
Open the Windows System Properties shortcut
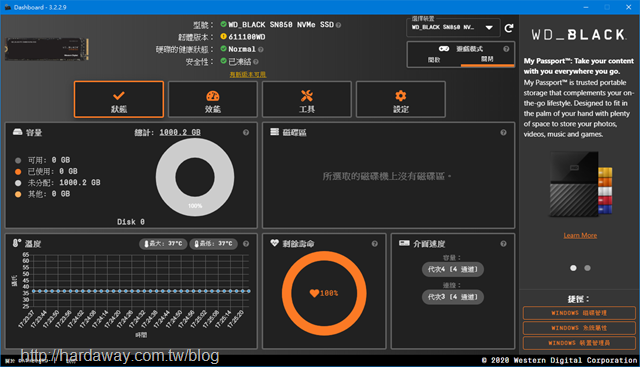(x=579, y=328)
